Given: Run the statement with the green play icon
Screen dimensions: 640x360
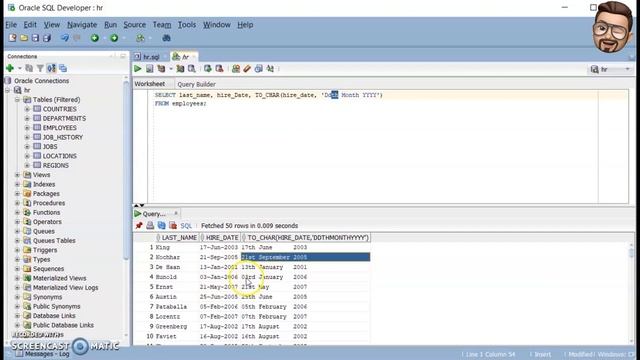Looking at the screenshot, I should point(138,69).
